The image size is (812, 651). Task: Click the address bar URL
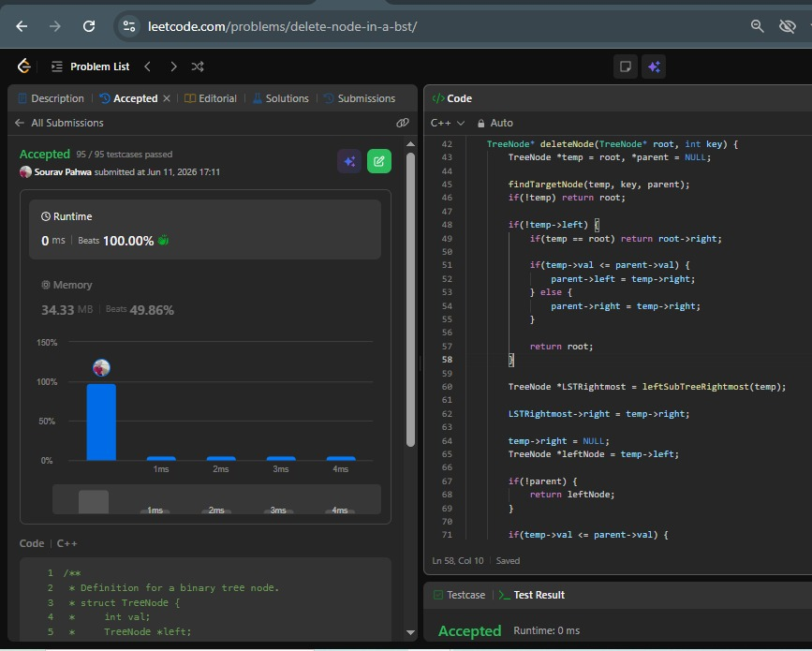point(282,26)
